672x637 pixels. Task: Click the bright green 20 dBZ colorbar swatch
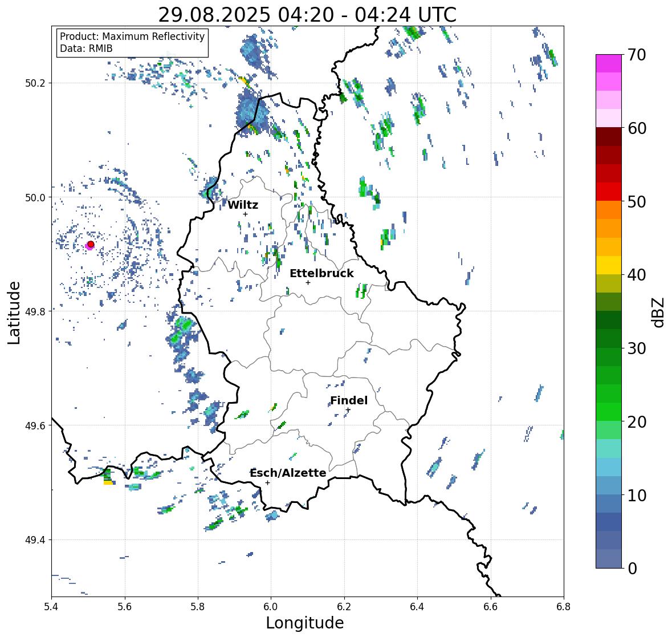coord(609,412)
